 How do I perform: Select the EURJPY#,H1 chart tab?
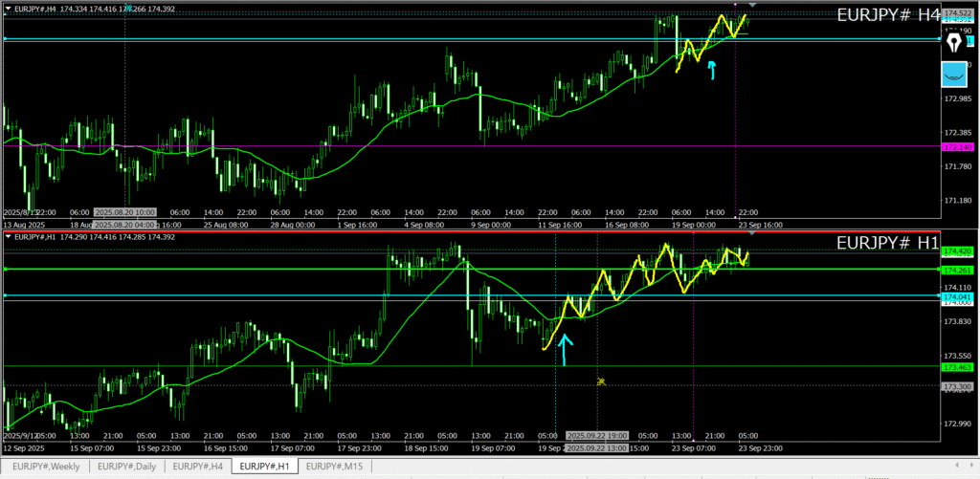click(264, 467)
